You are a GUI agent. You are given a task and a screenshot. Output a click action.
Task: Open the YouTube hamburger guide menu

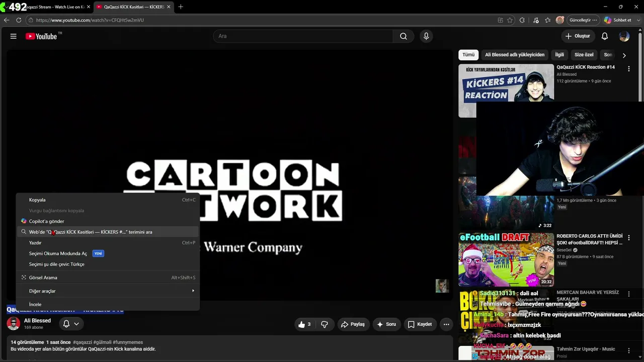pyautogui.click(x=14, y=36)
